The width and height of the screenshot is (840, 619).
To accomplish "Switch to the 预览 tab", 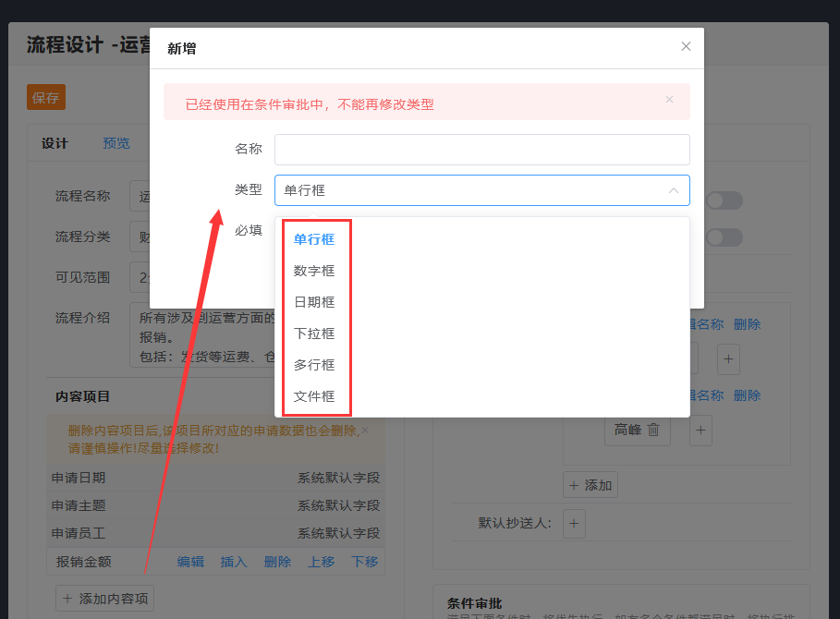I will pos(116,143).
